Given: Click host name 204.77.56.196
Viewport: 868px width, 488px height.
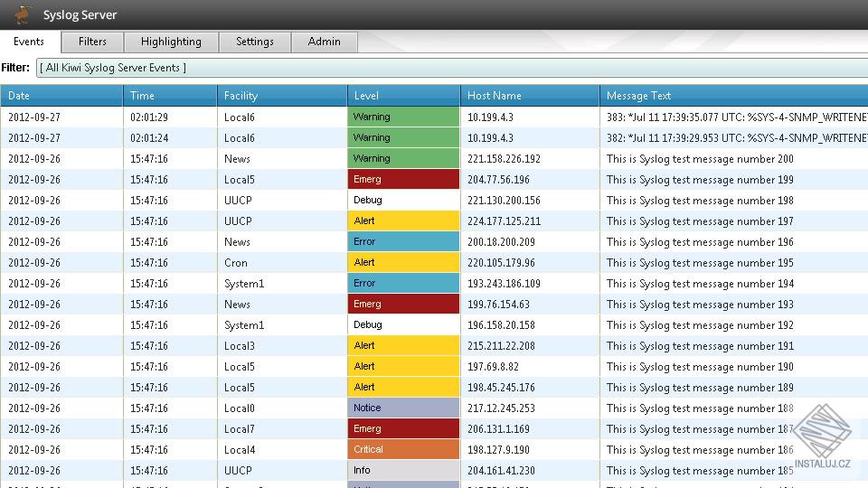Looking at the screenshot, I should 498,180.
